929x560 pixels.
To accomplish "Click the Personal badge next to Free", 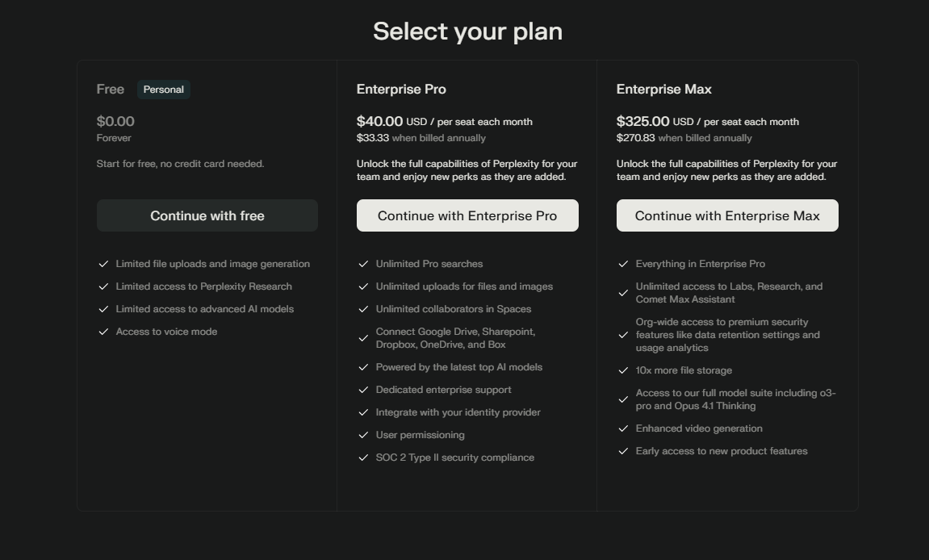I will coord(164,90).
